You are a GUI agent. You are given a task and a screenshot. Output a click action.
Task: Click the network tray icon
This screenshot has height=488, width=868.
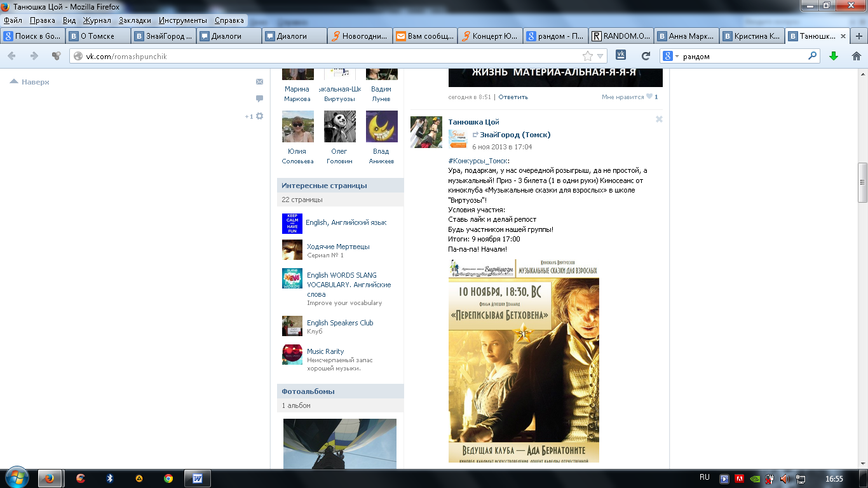(x=801, y=478)
